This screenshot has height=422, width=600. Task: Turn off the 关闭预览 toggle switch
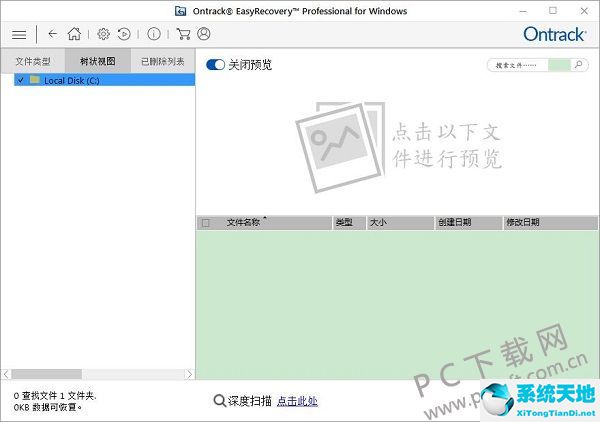[215, 65]
